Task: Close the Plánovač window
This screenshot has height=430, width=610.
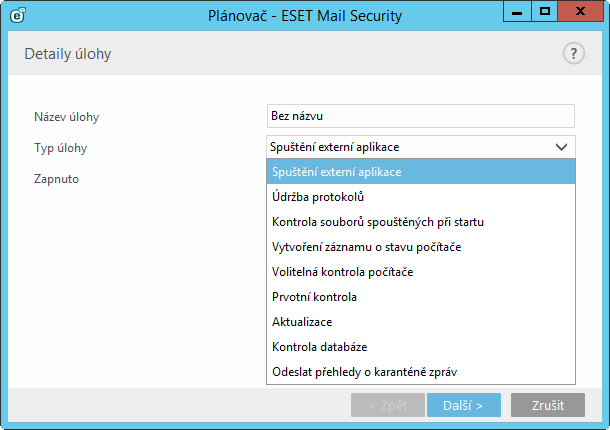Action: tap(580, 12)
